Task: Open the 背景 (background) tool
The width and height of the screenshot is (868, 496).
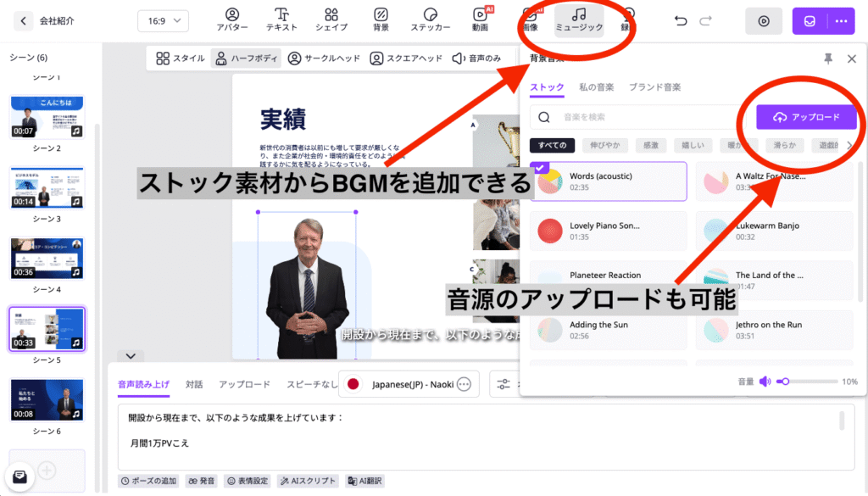Action: coord(381,20)
